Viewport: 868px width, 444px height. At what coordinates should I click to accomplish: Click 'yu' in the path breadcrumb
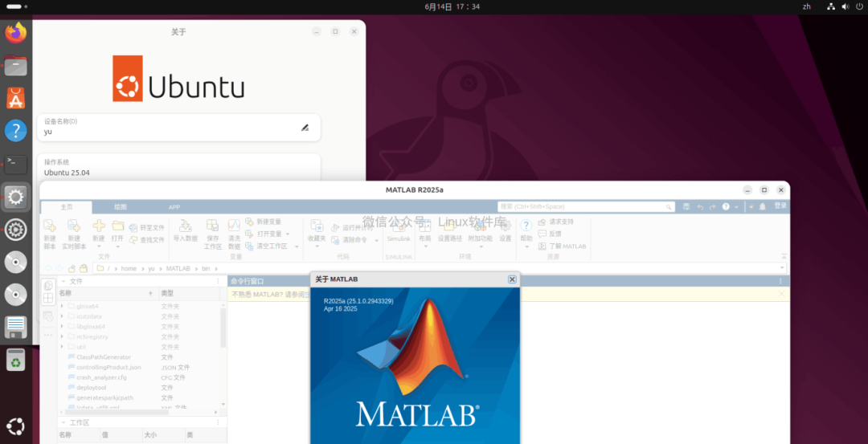[x=151, y=269]
